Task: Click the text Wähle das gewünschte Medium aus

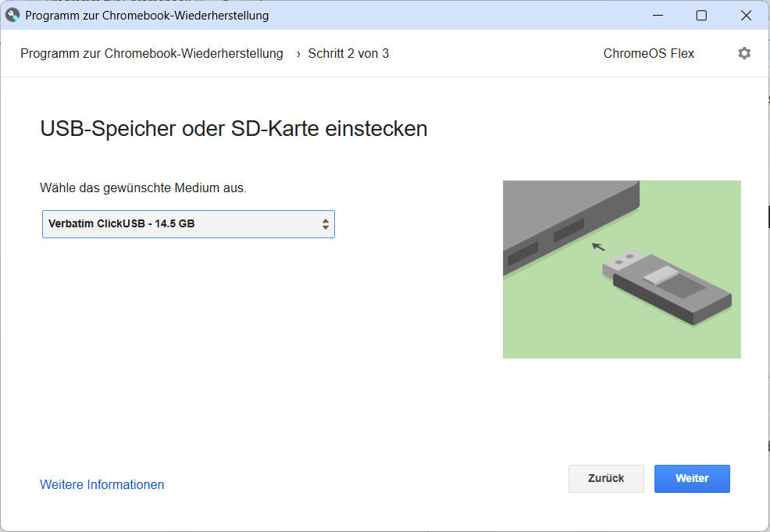Action: 144,187
